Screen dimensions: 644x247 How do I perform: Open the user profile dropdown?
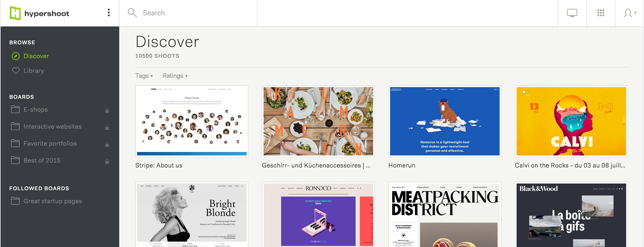(x=630, y=13)
